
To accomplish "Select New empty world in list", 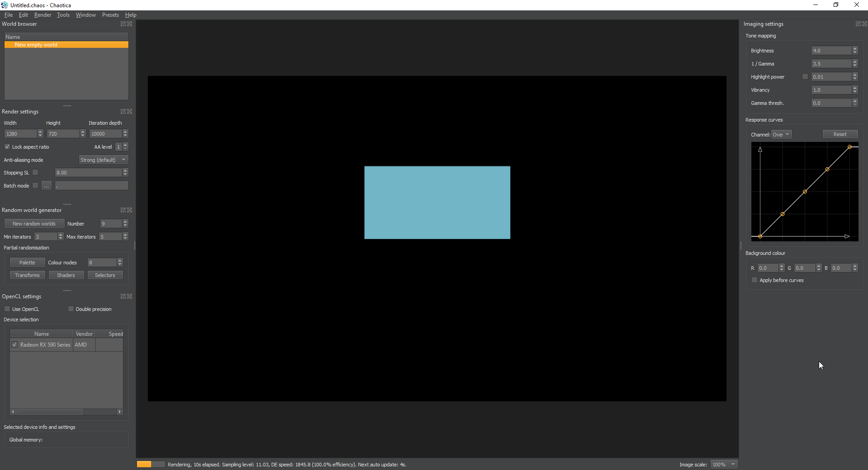I will (x=66, y=45).
